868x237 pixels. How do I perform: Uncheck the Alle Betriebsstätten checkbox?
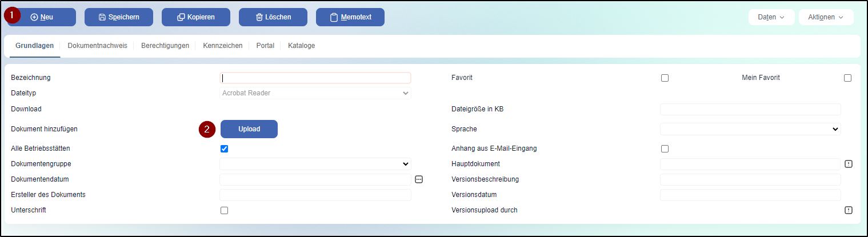pyautogui.click(x=224, y=149)
